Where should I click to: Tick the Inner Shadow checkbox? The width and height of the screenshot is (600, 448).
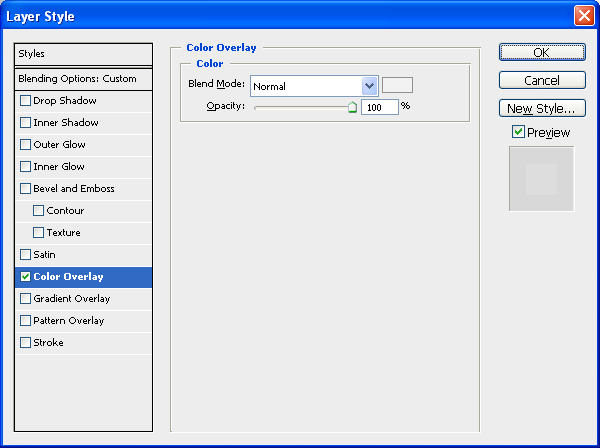[x=25, y=122]
